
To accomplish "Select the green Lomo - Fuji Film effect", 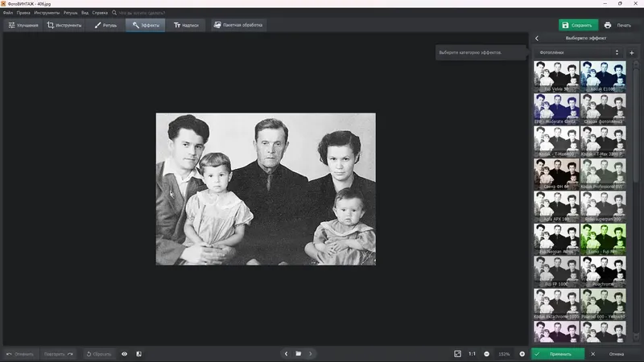I will 603,239.
